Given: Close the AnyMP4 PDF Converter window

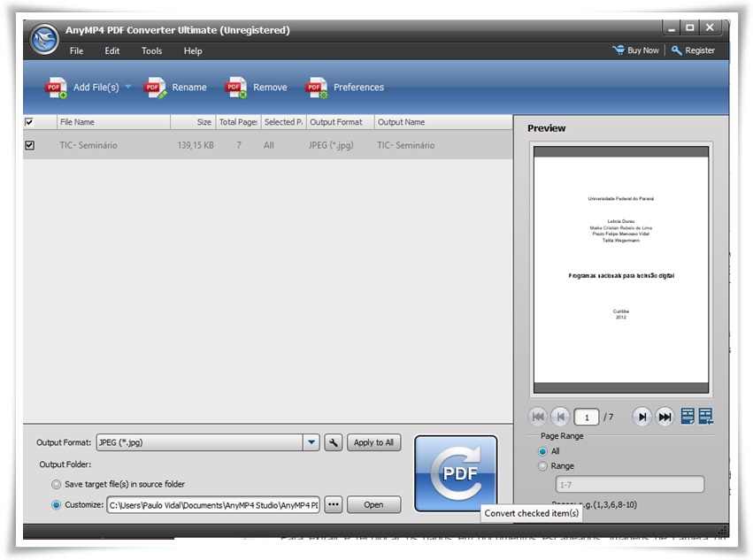Looking at the screenshot, I should (710, 27).
